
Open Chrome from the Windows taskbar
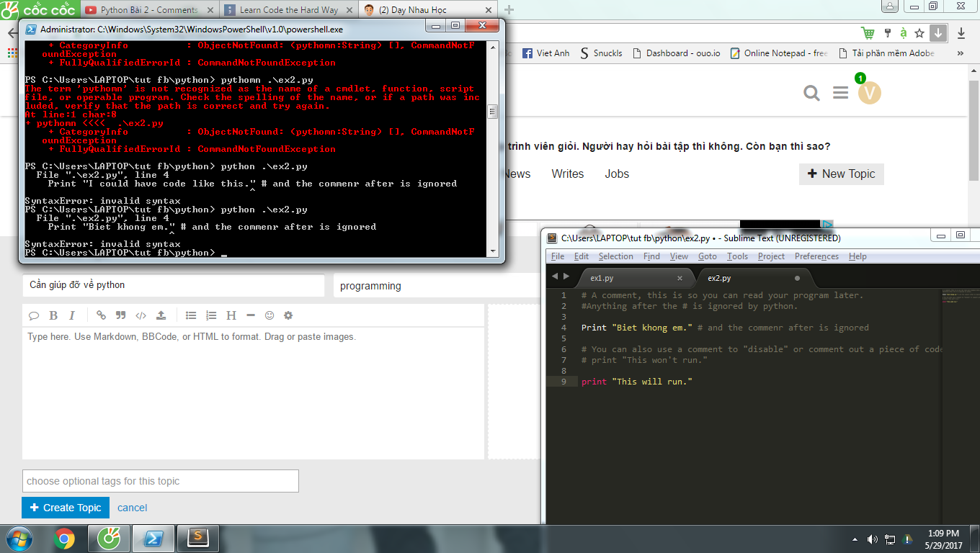63,538
